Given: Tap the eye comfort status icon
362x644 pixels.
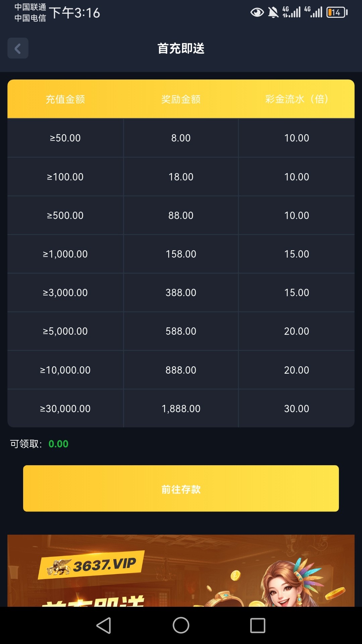Looking at the screenshot, I should [x=257, y=13].
